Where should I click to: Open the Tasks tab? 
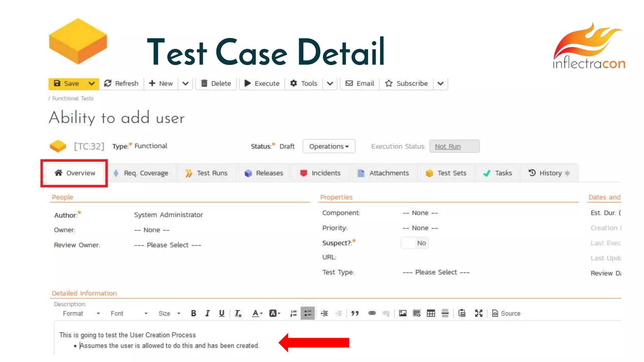pos(497,173)
